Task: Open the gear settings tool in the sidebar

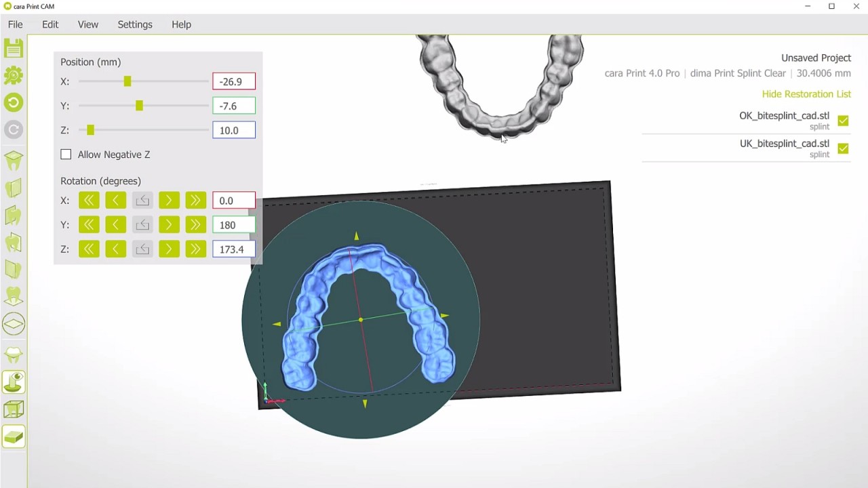Action: (x=14, y=75)
